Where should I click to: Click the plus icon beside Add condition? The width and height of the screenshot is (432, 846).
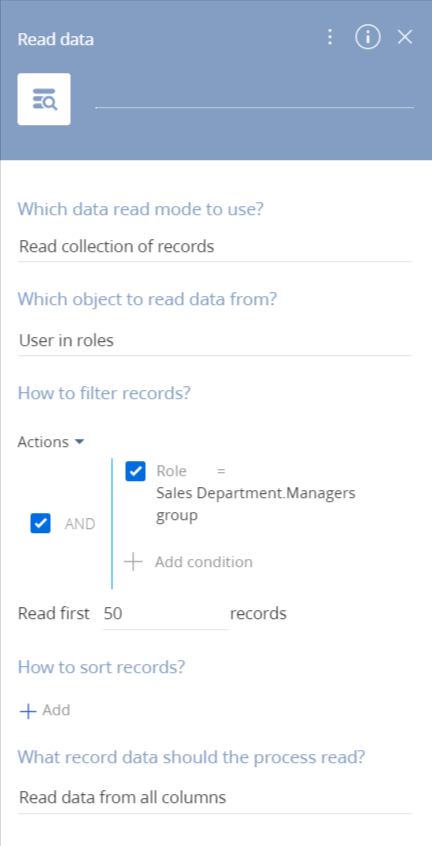133,562
